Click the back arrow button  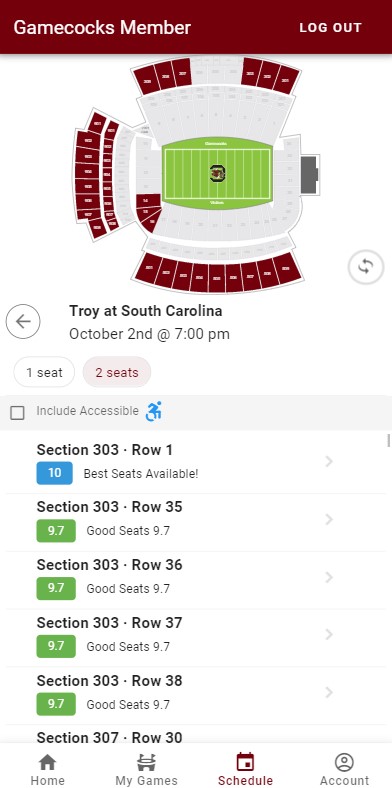[23, 322]
